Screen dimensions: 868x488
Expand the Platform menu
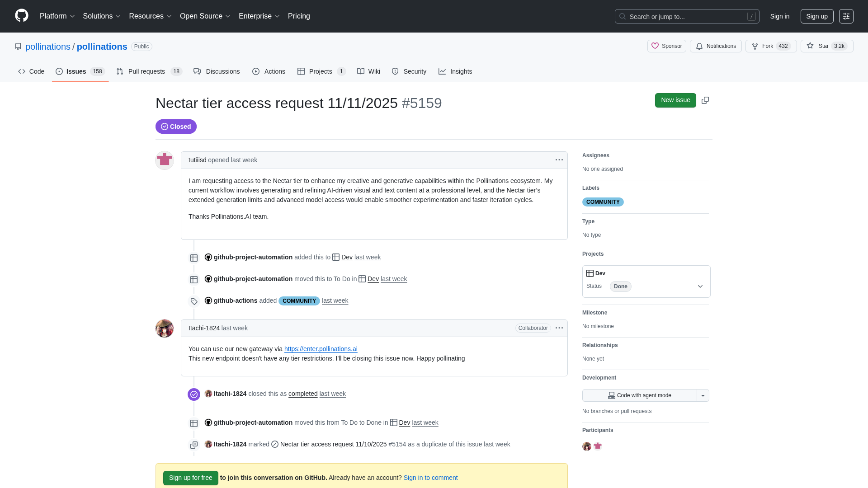coord(57,16)
